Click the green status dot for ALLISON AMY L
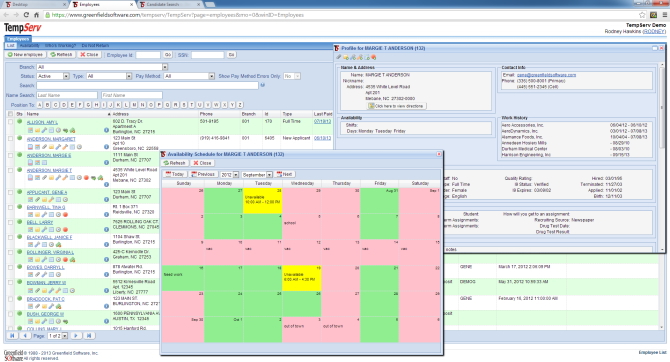 19,122
